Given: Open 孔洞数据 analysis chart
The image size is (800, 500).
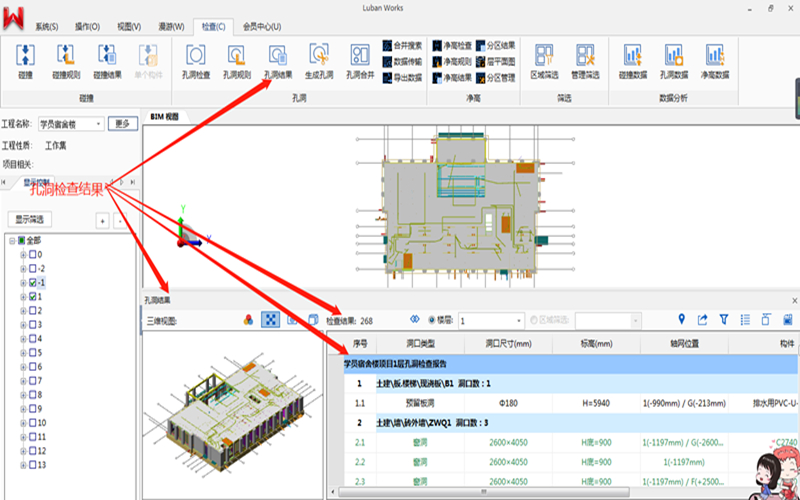Looking at the screenshot, I should pyautogui.click(x=674, y=61).
